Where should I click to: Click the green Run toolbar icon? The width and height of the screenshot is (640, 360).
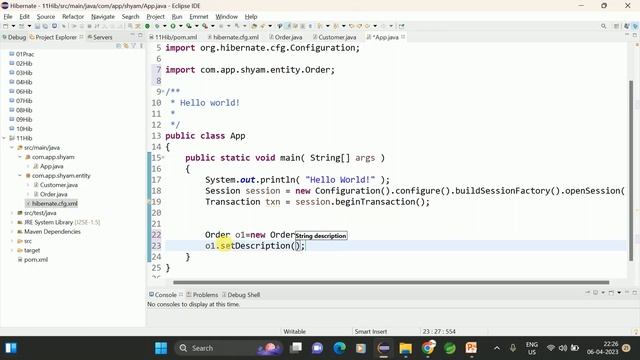coord(173,26)
